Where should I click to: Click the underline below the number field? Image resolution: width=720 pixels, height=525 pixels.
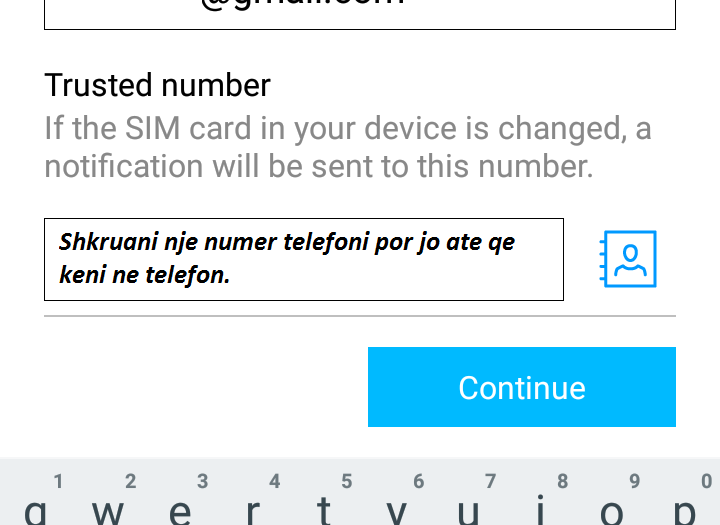click(360, 316)
